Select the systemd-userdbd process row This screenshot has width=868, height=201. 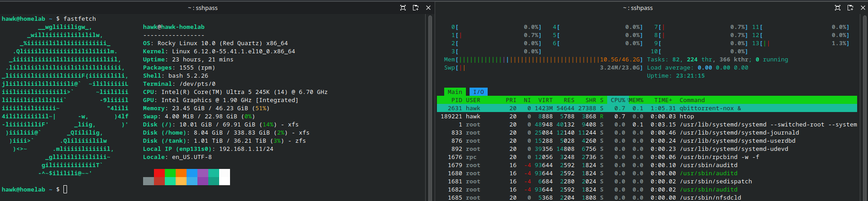coord(647,140)
